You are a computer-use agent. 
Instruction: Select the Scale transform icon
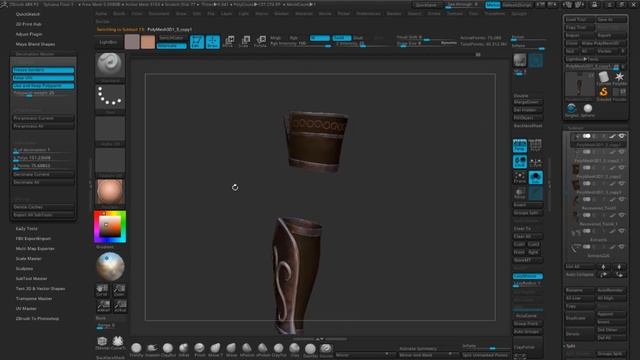[x=244, y=41]
